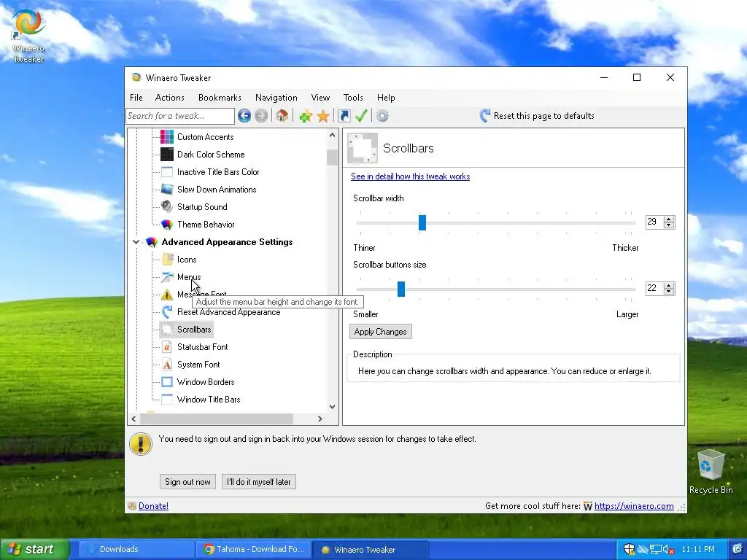Click the muted volume tray icon
747x560 pixels.
coord(668,550)
